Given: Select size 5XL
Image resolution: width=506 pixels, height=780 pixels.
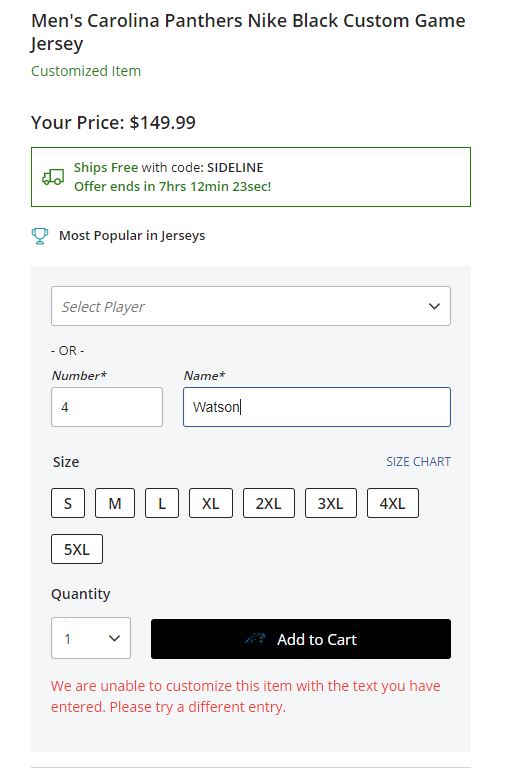Looking at the screenshot, I should pyautogui.click(x=77, y=549).
